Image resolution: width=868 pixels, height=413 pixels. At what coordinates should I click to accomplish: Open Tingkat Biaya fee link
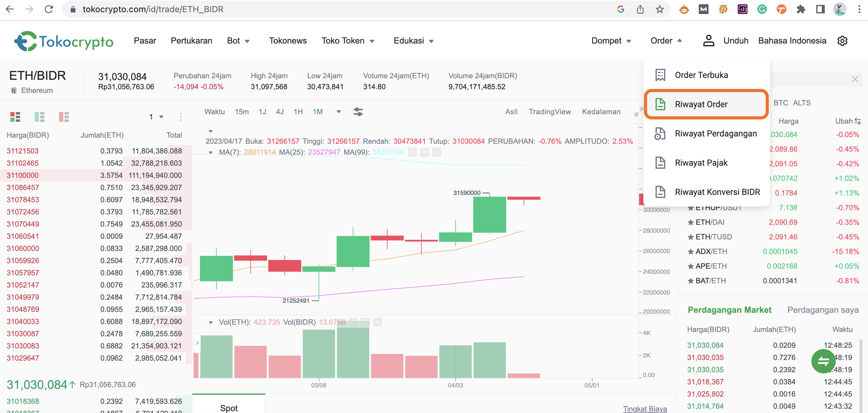tap(645, 409)
